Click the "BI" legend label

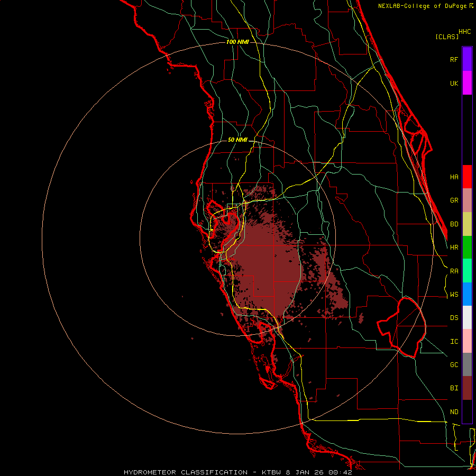pyautogui.click(x=454, y=388)
